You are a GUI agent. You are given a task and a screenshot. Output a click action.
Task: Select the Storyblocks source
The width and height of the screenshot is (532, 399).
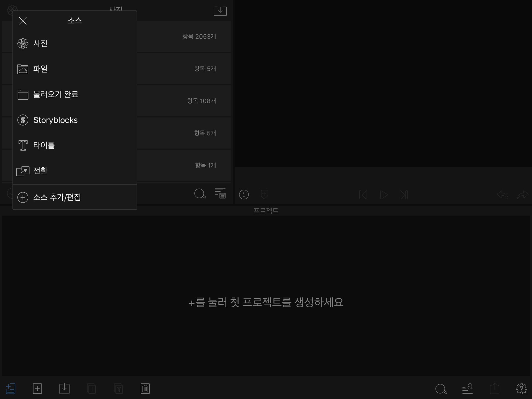55,120
